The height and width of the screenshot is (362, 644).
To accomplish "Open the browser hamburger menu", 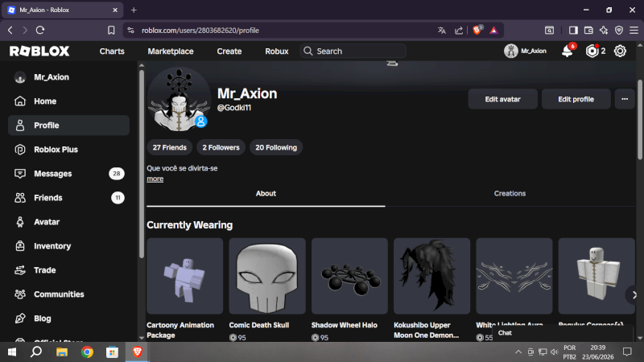I will 634,31.
